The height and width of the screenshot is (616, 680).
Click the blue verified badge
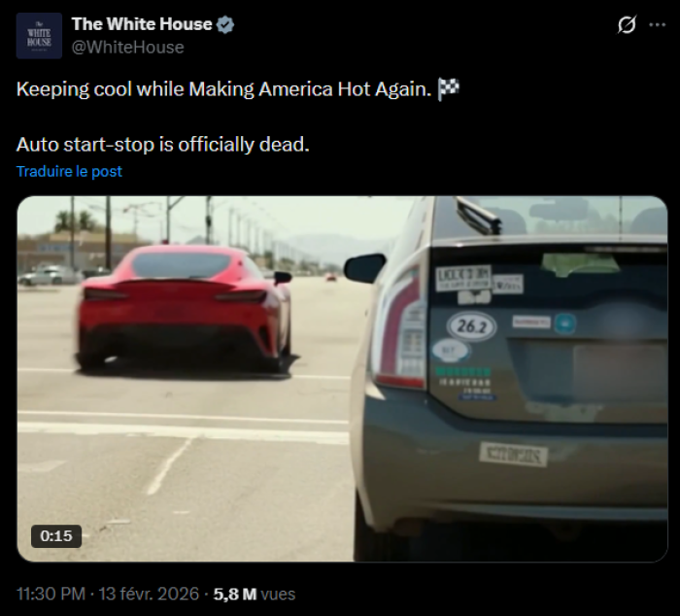(225, 24)
